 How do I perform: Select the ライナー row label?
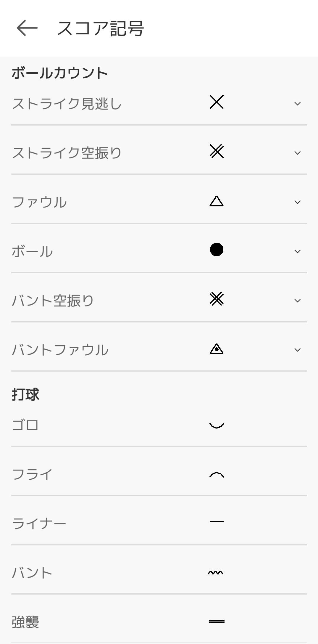click(x=39, y=524)
